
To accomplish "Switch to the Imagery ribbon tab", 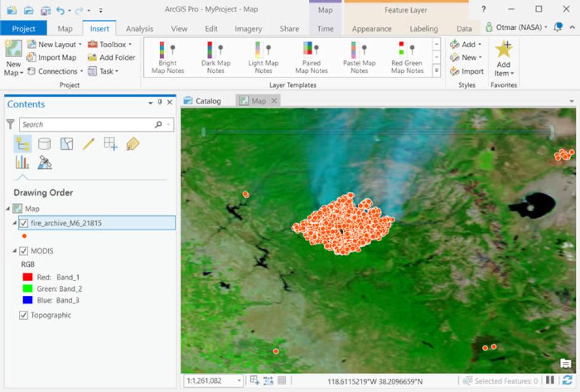I will coord(248,29).
